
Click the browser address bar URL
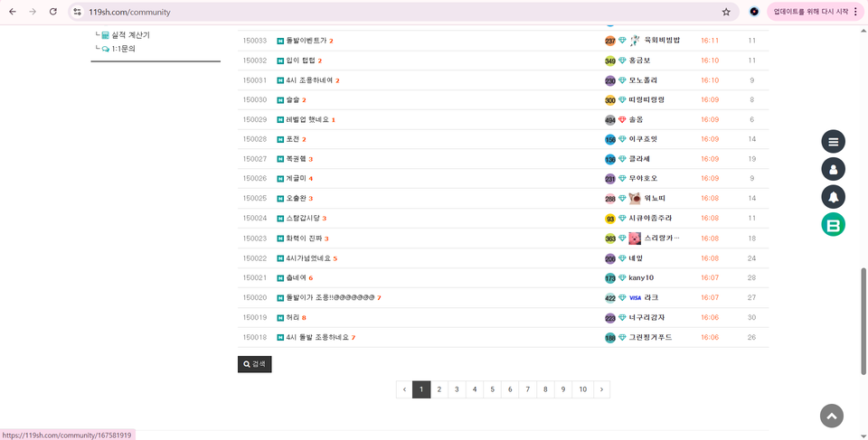(362, 12)
